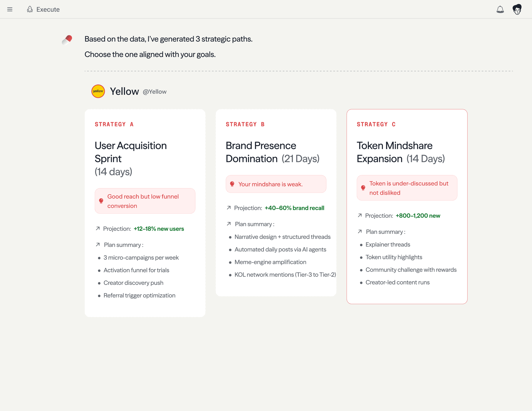Click the rocket Execute icon

click(x=30, y=9)
